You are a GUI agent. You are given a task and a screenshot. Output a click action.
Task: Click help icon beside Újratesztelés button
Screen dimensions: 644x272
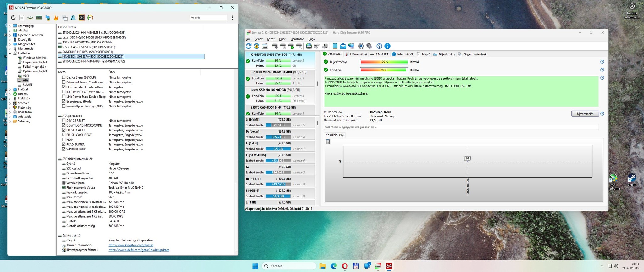tap(602, 114)
